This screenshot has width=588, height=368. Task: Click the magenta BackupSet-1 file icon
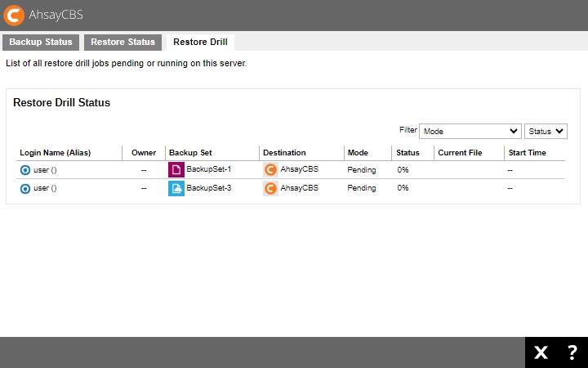coord(176,170)
